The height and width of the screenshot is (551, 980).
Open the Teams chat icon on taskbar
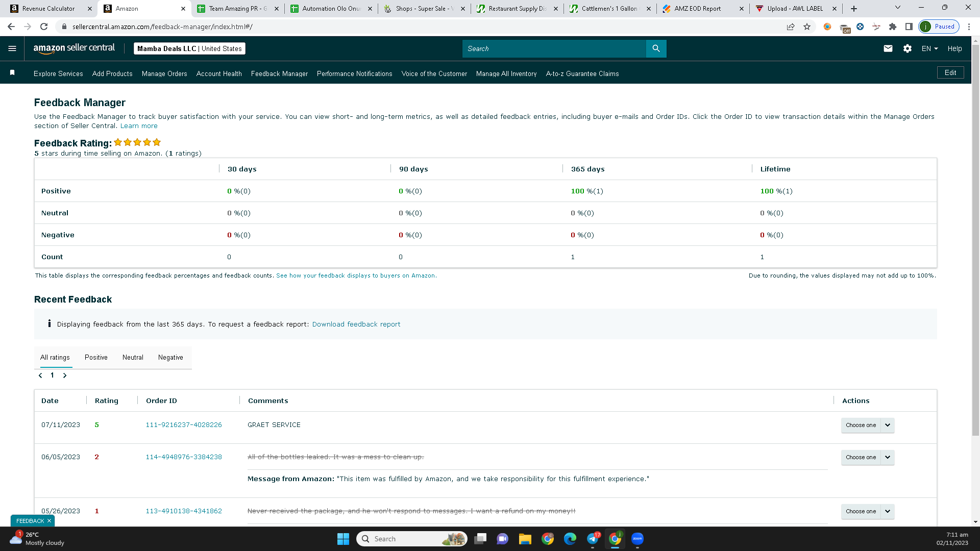tap(503, 539)
